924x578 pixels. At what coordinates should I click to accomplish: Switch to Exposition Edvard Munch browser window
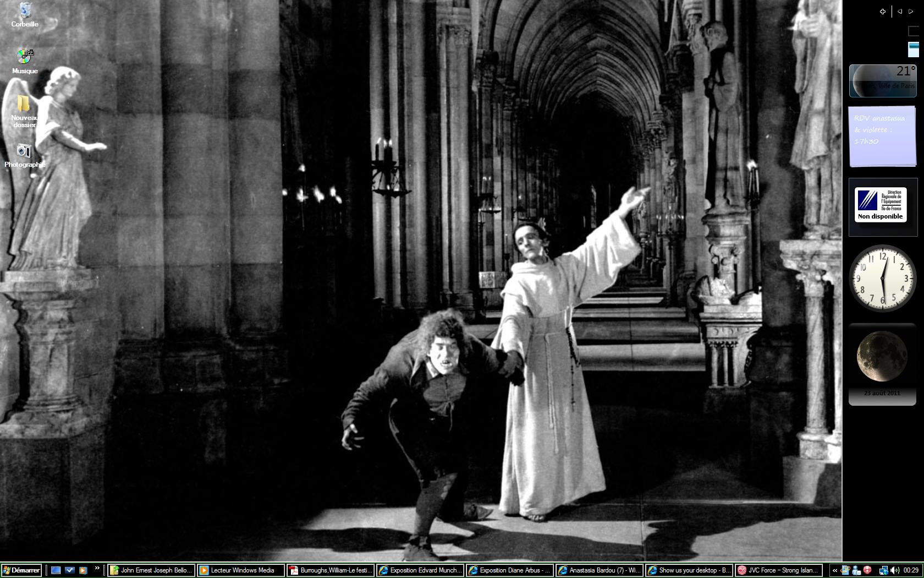pos(421,570)
